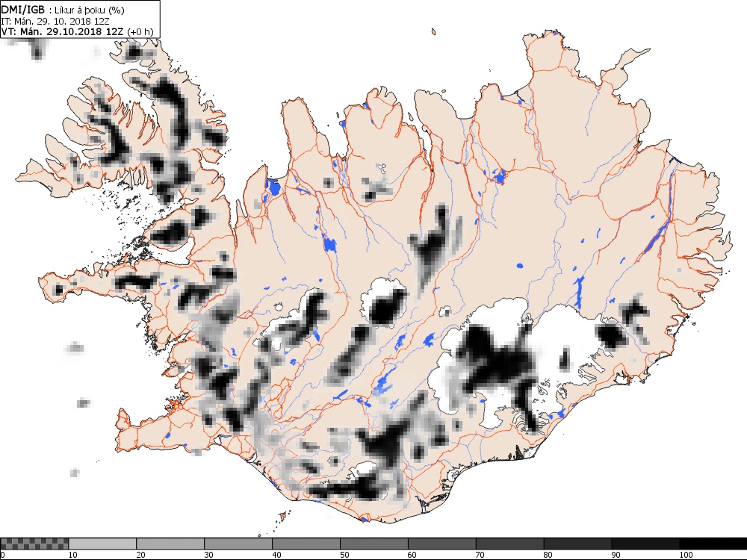Click the "IT: Mán. 29. 10. 2018 12Z" line
This screenshot has width=747, height=560.
(55, 22)
